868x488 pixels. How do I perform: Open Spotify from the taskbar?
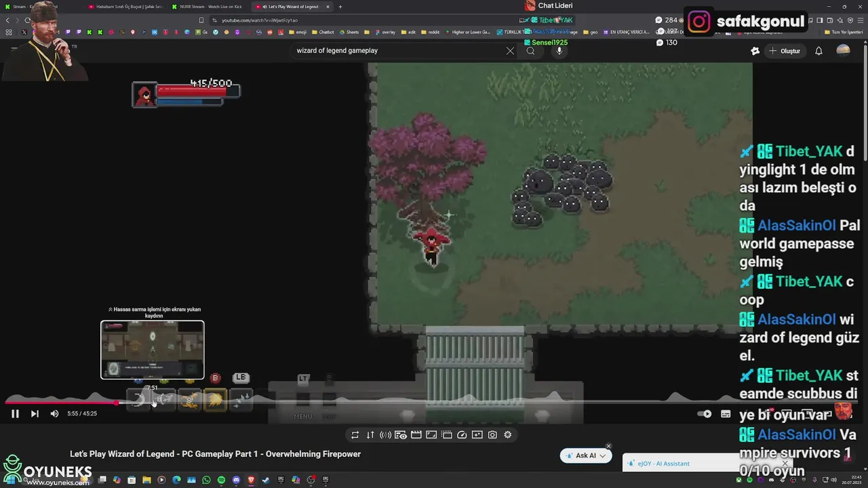(221, 480)
